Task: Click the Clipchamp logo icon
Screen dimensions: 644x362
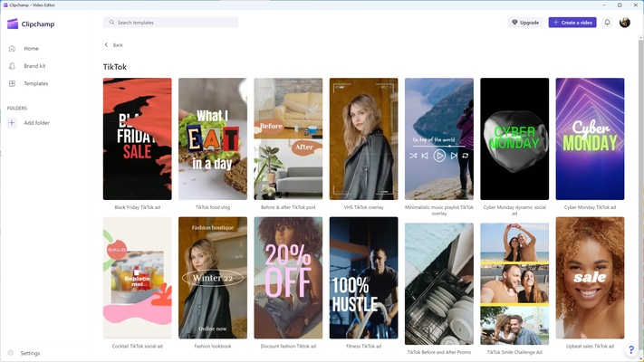Action: tap(13, 24)
